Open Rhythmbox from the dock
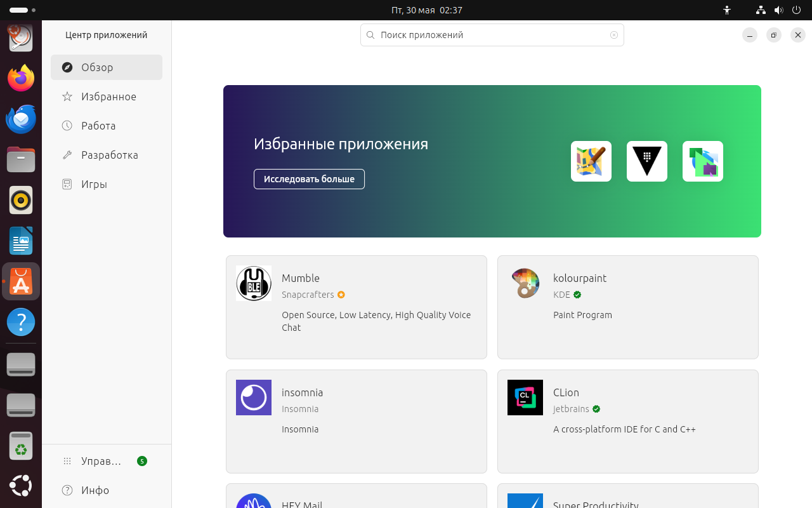 [x=21, y=200]
